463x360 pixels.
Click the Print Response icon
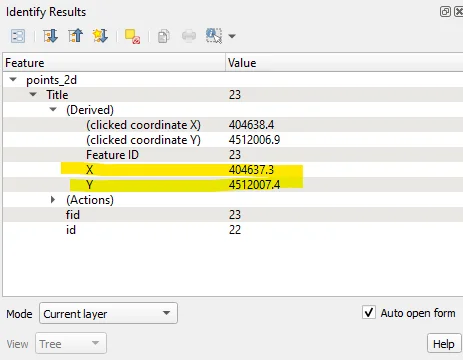click(189, 36)
